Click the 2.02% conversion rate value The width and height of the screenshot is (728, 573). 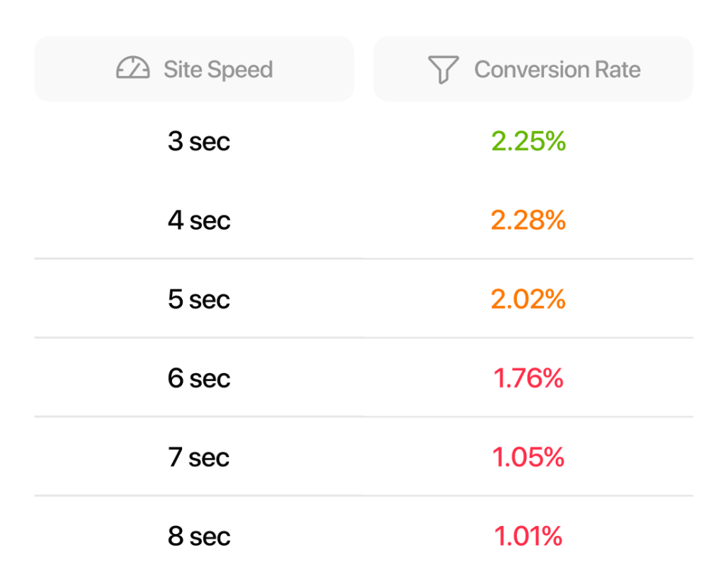click(528, 299)
